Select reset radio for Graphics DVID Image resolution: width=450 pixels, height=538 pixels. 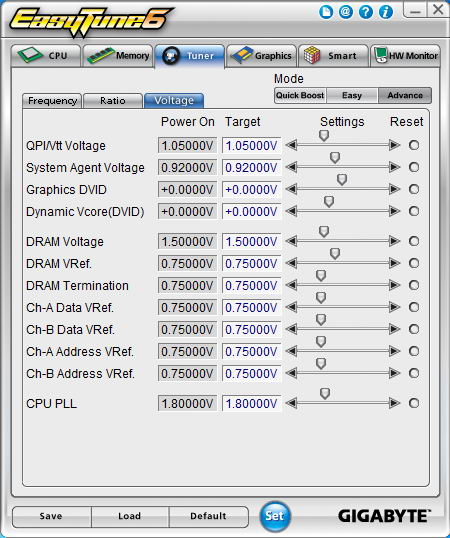[414, 189]
